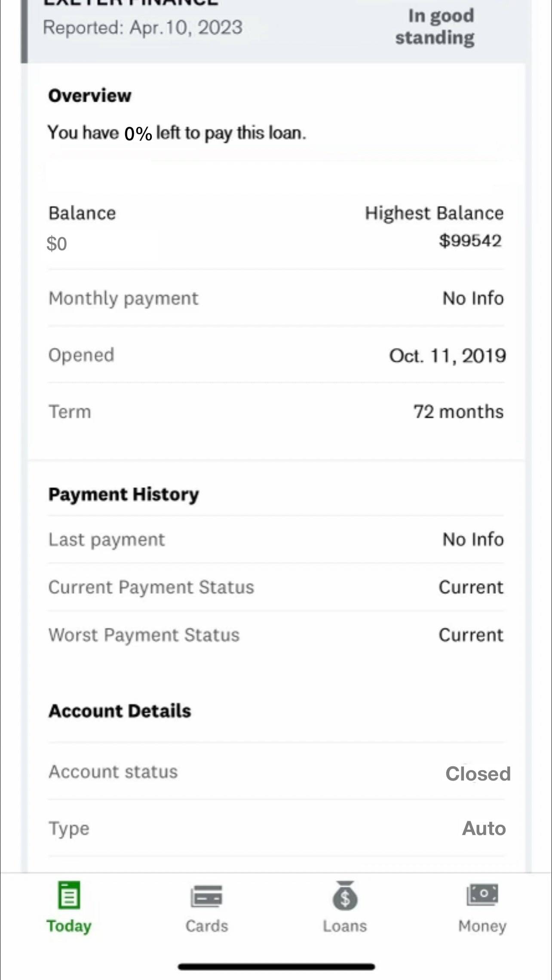Tap the Overview section heading
This screenshot has height=980, width=552.
(89, 95)
